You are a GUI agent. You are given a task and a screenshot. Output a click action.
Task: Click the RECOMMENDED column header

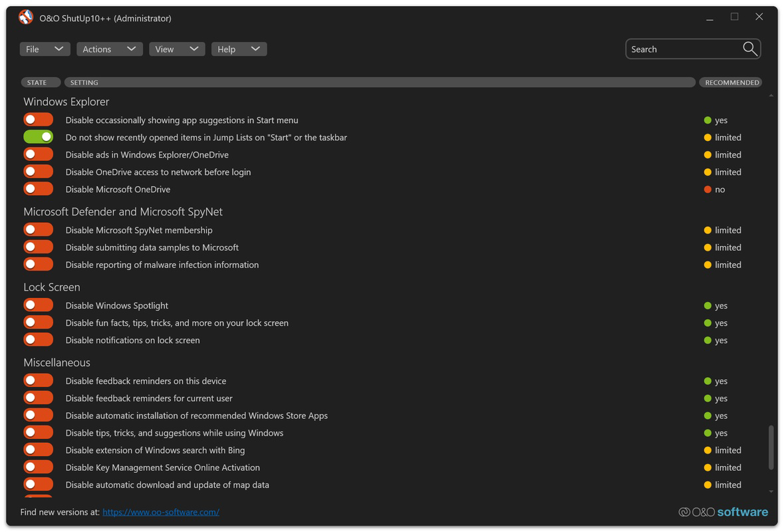tap(731, 82)
